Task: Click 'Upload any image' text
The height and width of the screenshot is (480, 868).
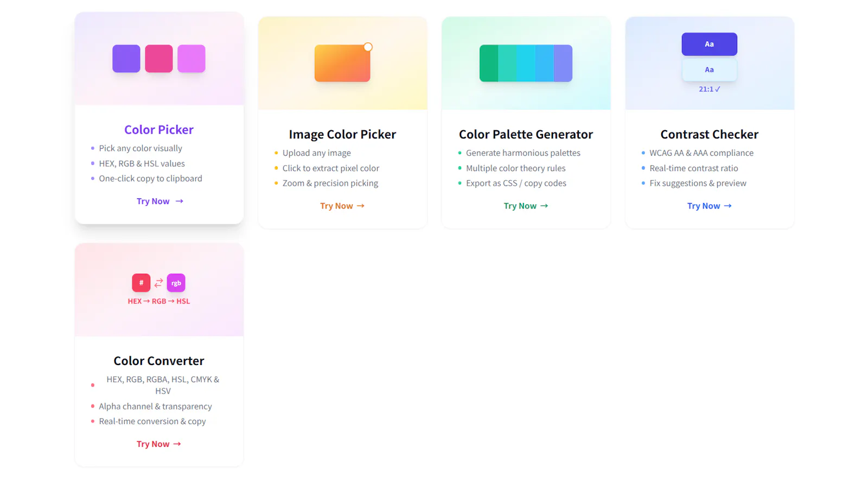Action: [317, 153]
